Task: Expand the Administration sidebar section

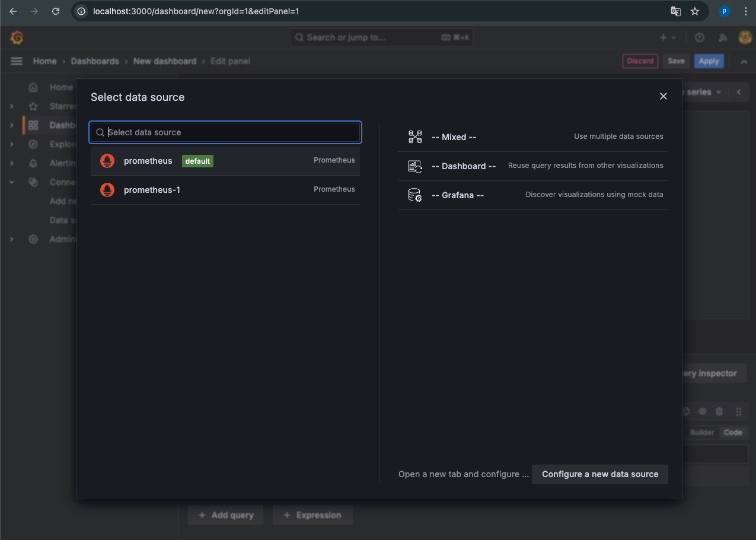Action: [x=12, y=239]
